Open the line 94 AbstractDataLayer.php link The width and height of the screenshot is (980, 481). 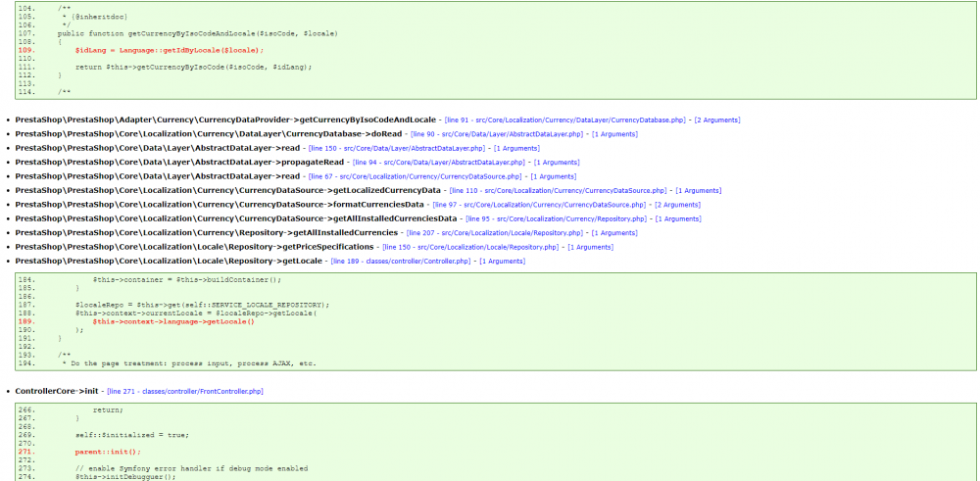point(439,163)
